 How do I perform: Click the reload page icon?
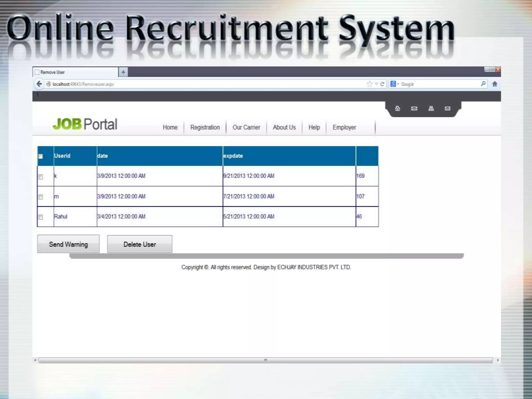tap(382, 84)
